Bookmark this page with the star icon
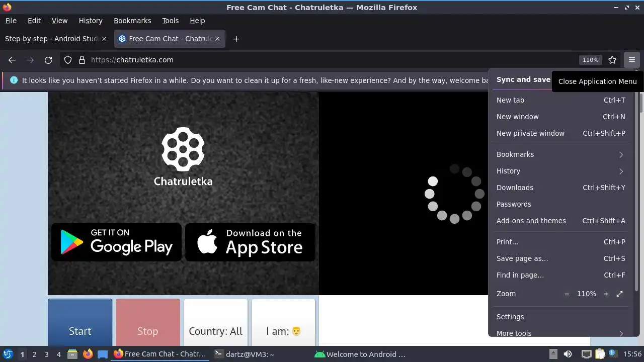The height and width of the screenshot is (362, 644). click(x=612, y=60)
